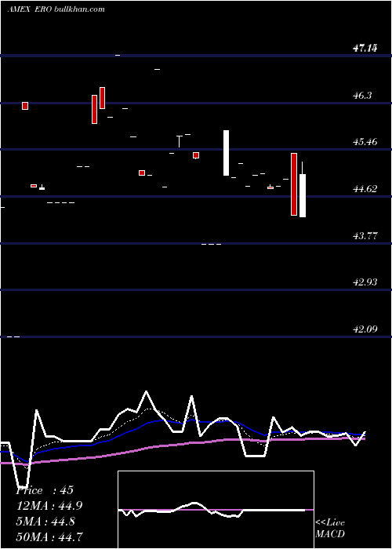Viewport: 392px width, 549px height.
Task: Click the tall white candlestick above 45.46
Action: point(226,153)
